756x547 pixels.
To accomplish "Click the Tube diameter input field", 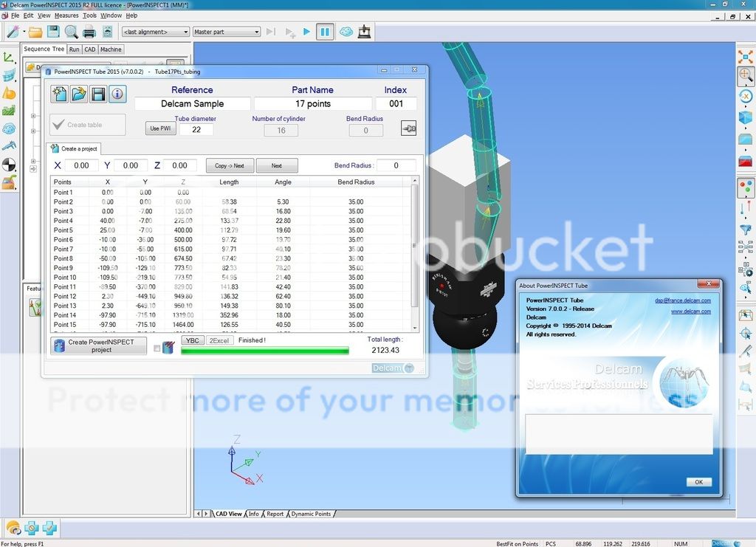I will [x=196, y=130].
